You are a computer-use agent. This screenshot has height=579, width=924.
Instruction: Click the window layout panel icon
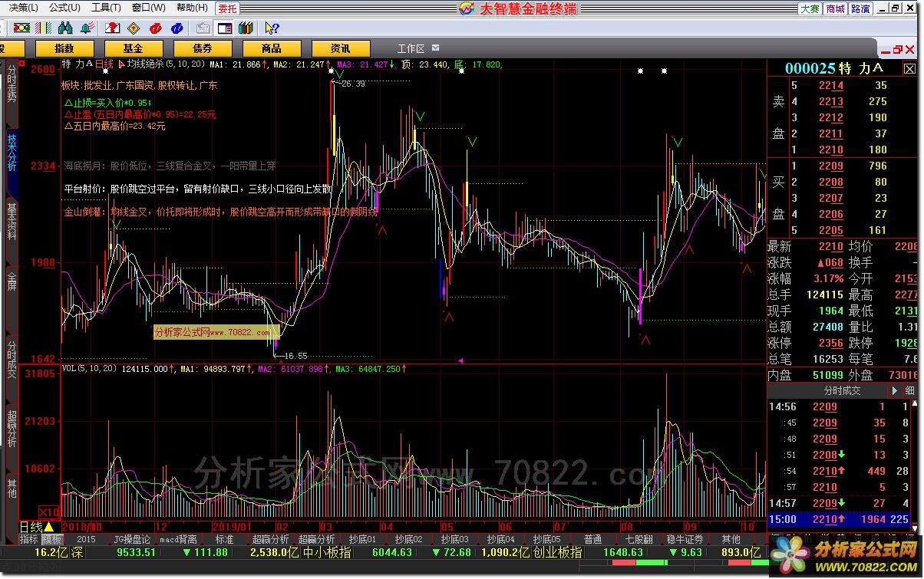(225, 28)
